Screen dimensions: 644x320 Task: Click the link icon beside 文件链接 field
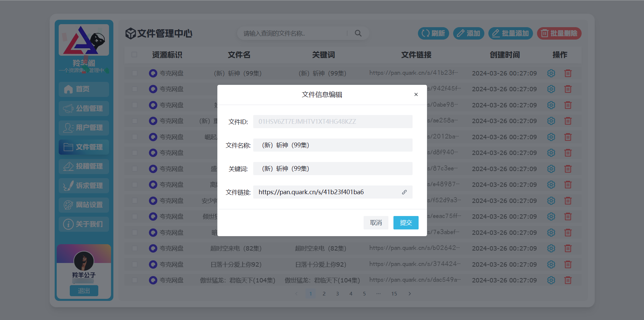pyautogui.click(x=405, y=192)
